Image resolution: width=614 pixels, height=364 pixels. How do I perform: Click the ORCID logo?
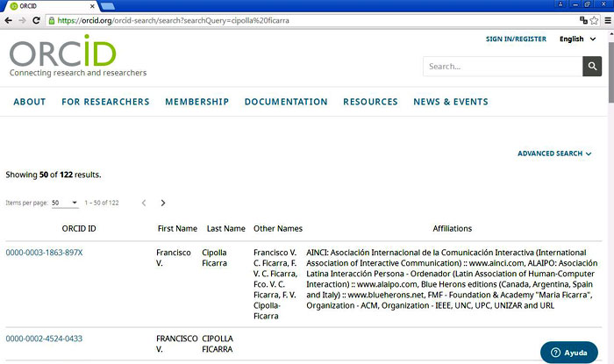(x=62, y=51)
